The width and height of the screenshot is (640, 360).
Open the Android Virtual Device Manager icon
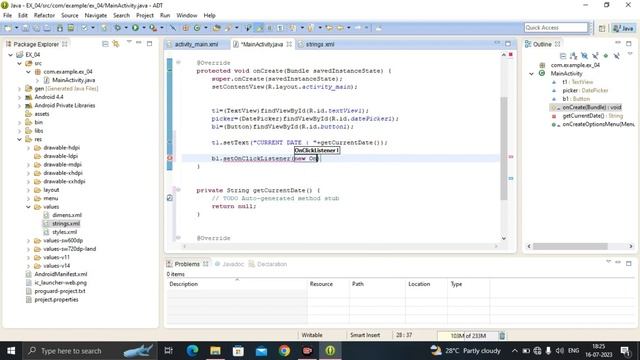tap(71, 28)
